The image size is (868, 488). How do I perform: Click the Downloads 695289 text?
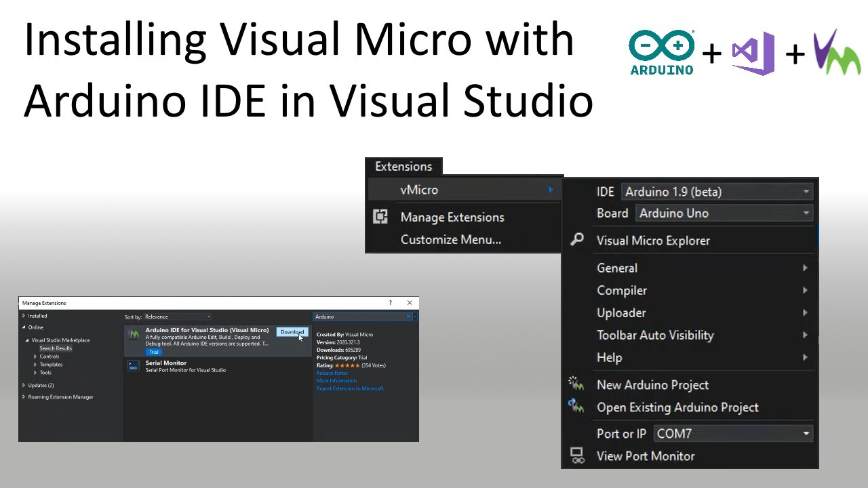pos(338,350)
